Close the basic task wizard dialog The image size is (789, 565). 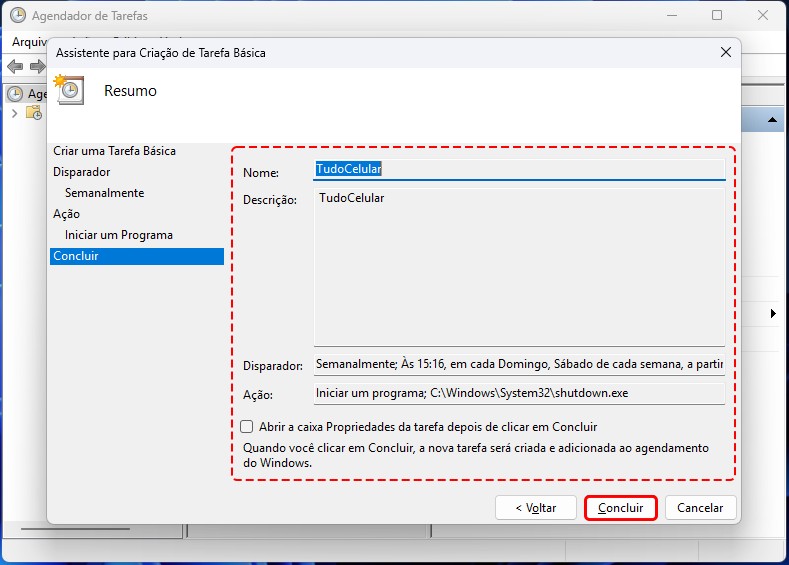tap(725, 52)
